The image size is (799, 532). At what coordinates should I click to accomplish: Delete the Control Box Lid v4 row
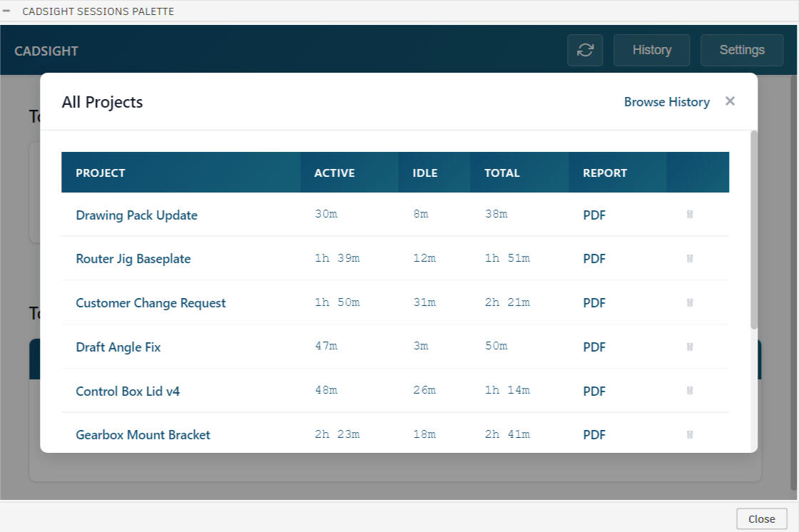tap(690, 391)
